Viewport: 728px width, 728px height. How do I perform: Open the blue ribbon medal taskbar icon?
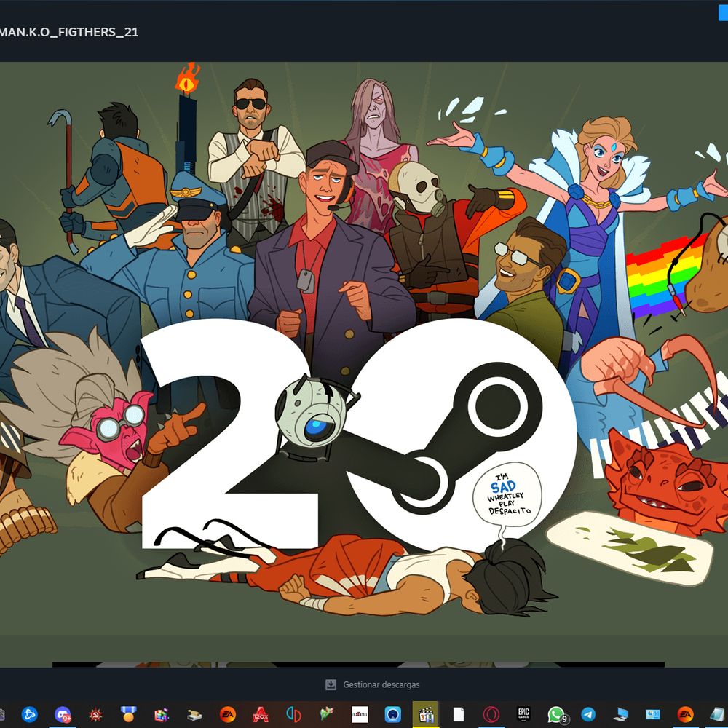click(128, 714)
